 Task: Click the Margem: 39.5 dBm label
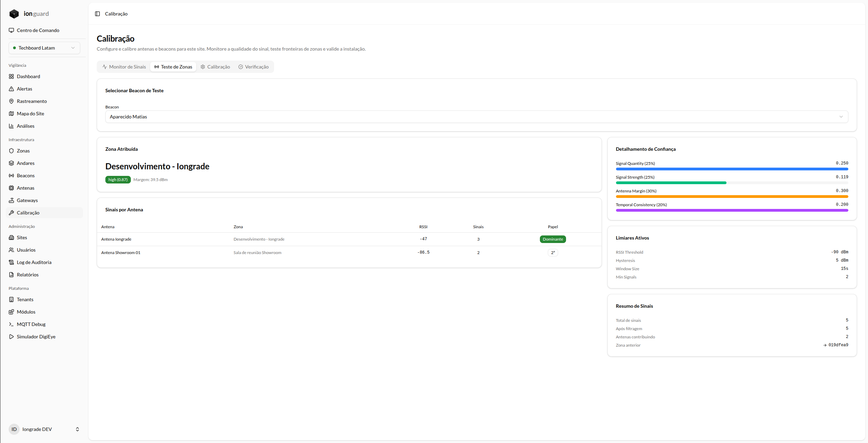[x=150, y=180]
